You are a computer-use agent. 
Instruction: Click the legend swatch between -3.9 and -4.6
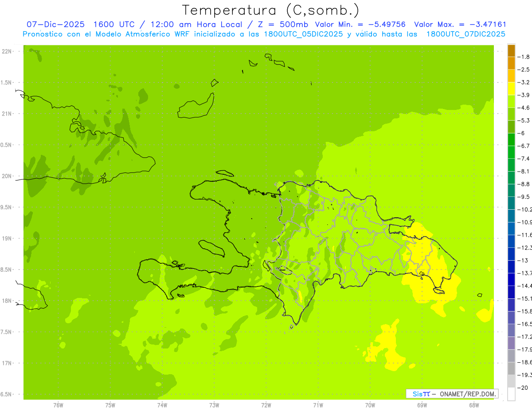(511, 102)
